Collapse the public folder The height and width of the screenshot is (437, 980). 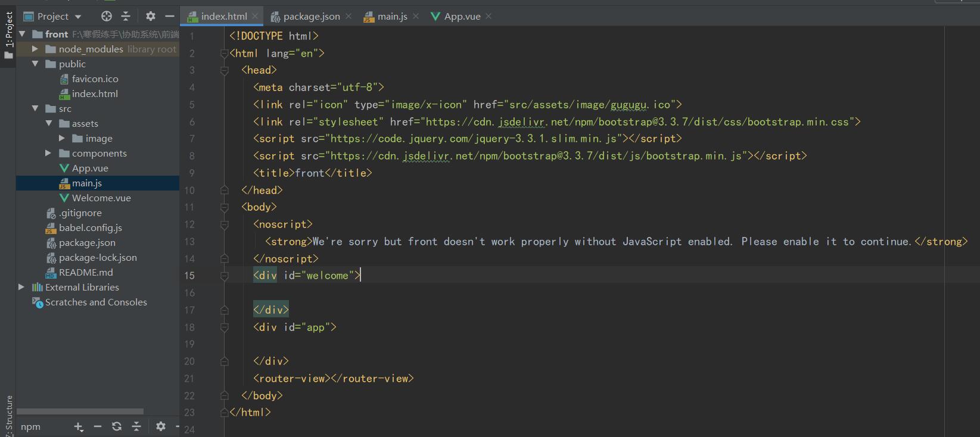coord(35,64)
